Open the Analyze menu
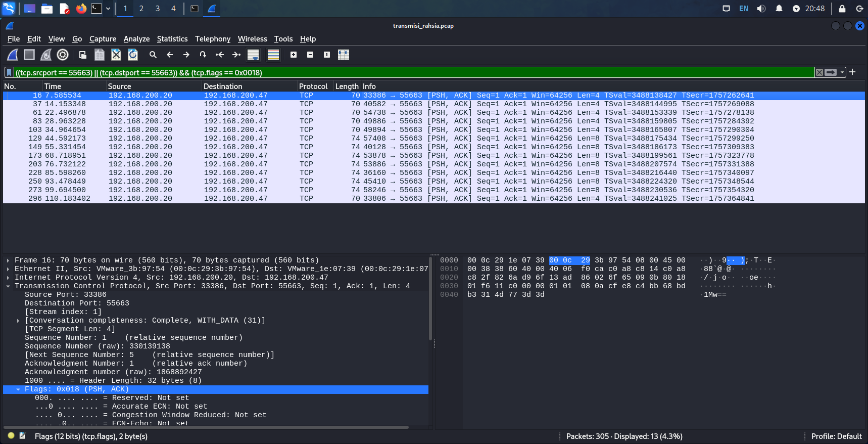Screen dimensions: 868x444 click(x=136, y=39)
